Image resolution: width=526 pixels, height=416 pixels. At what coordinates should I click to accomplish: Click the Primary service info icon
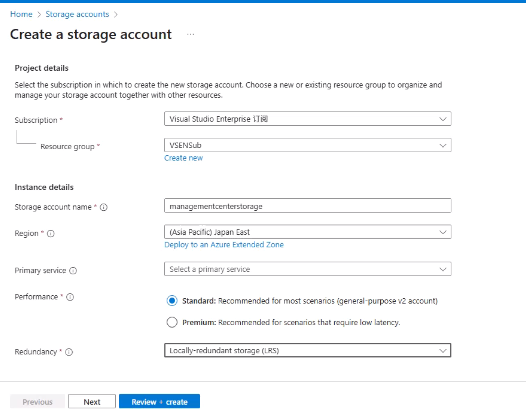click(73, 271)
